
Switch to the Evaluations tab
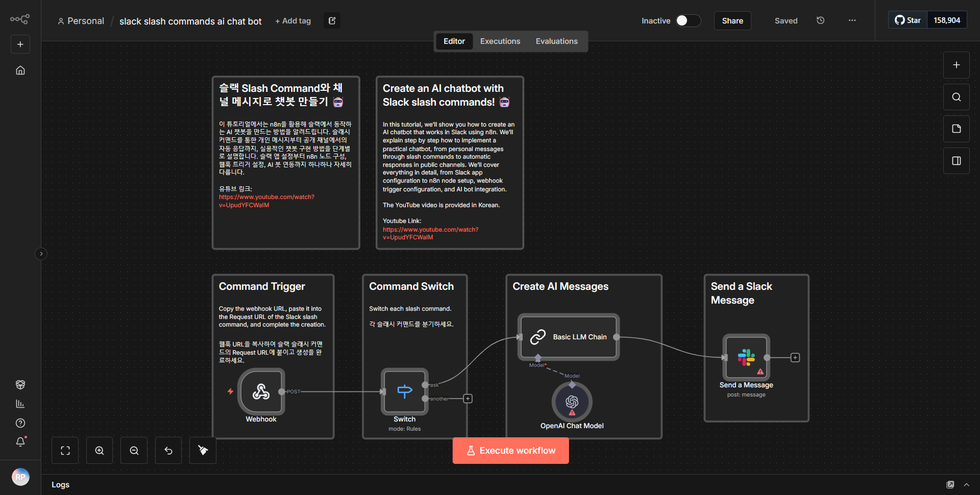click(x=556, y=41)
